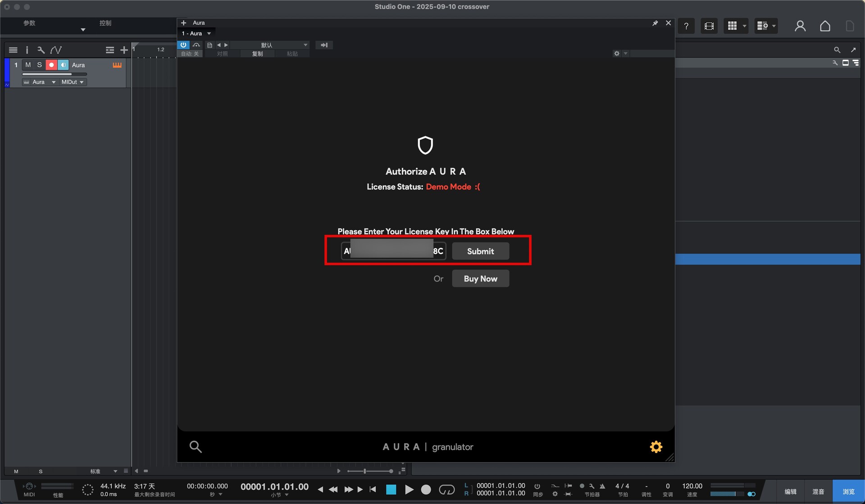Click the play transport button
Viewport: 865px width, 504px height.
409,490
